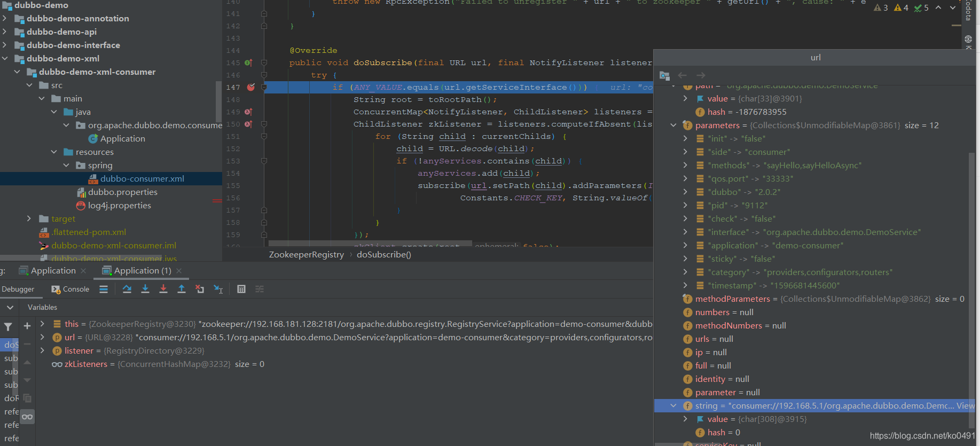Open the frames dropdown chevron beside Variables
The image size is (980, 446).
coord(10,307)
